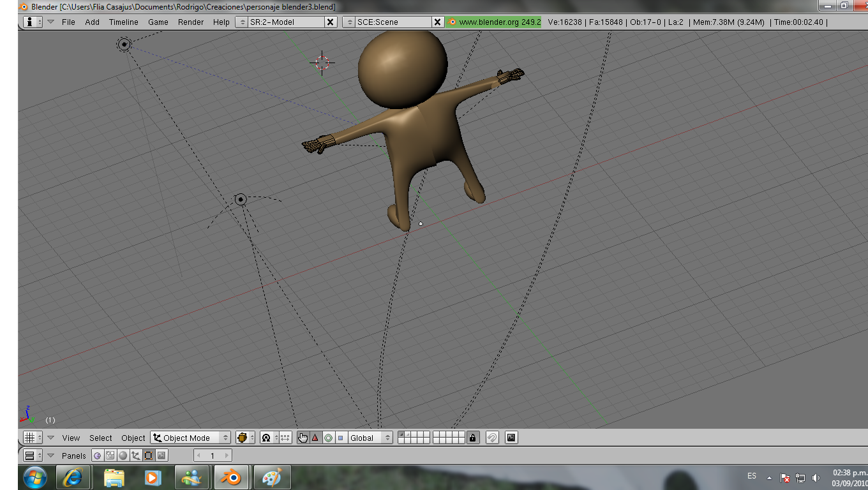This screenshot has width=868, height=490.
Task: Collapse the Buttons header menus triangle
Action: pyautogui.click(x=51, y=456)
